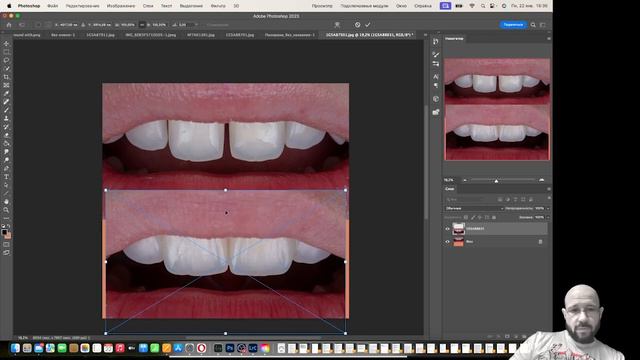The image size is (640, 360).
Task: Toggle lock image pixels brush icon
Action: pos(473,218)
